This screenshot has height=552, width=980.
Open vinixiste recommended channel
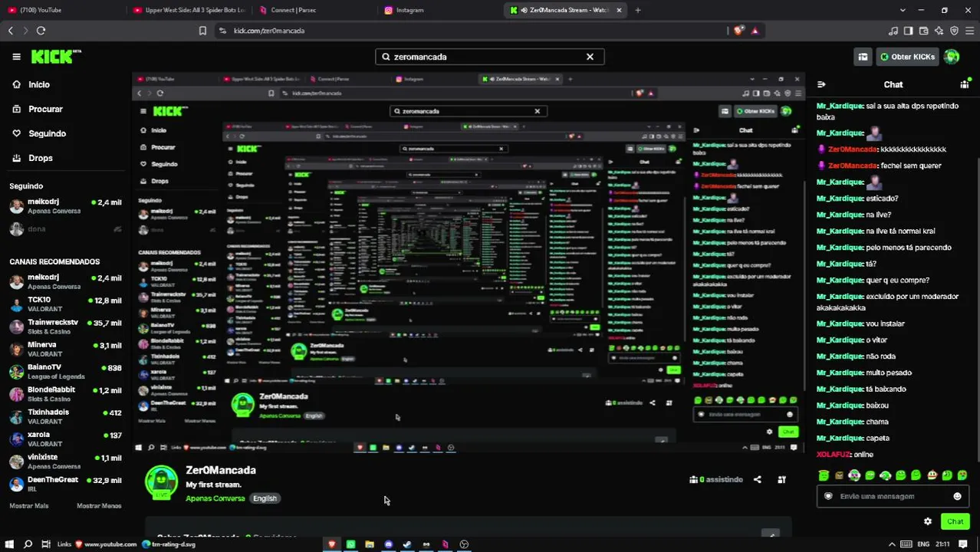coord(64,462)
